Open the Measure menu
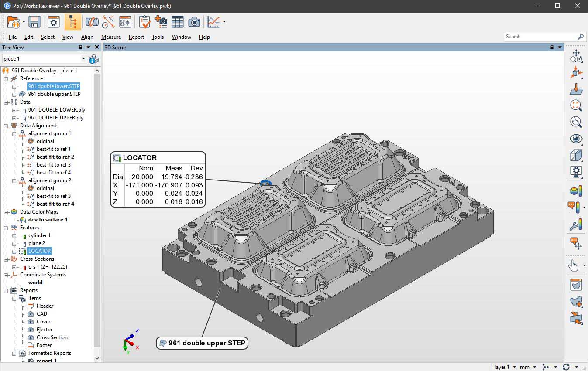The height and width of the screenshot is (371, 588). point(111,37)
